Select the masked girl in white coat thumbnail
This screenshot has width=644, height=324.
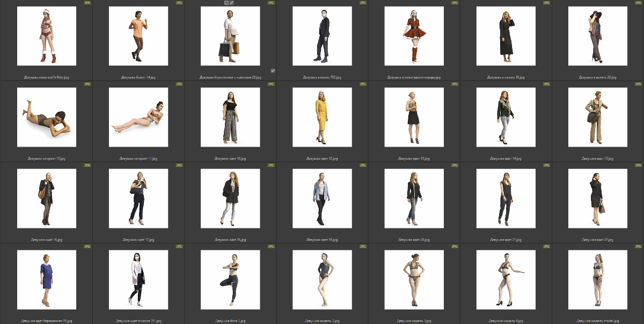138,280
